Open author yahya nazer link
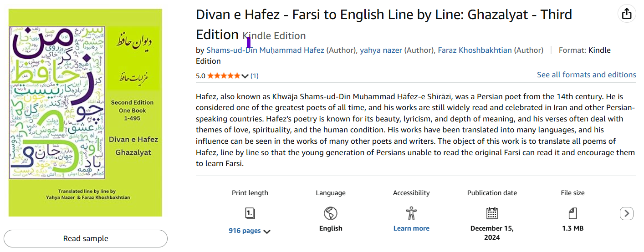This screenshot has height=252, width=644. [381, 50]
